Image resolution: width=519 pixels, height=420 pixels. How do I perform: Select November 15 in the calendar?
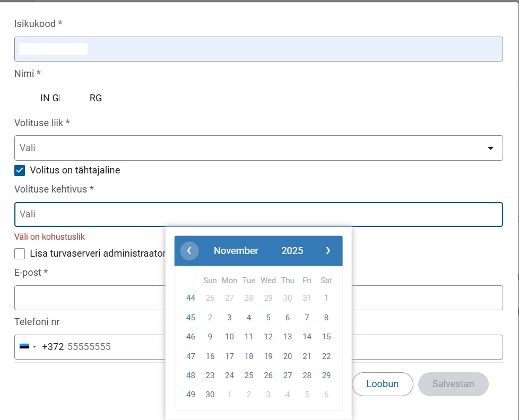pos(326,337)
